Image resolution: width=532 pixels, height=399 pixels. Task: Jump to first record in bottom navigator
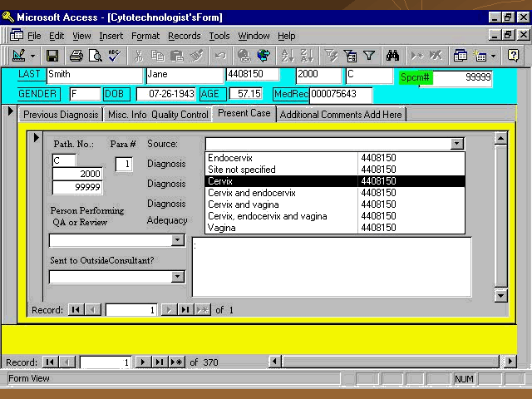50,362
